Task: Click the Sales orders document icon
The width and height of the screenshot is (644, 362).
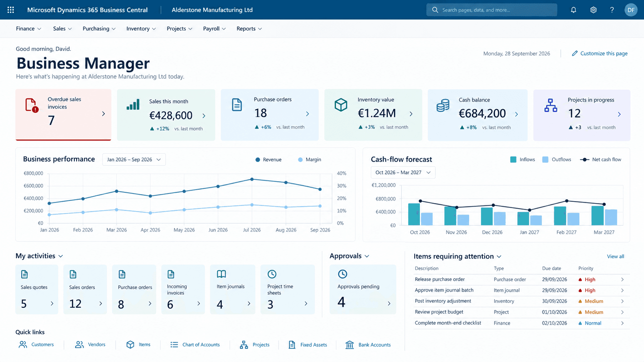Action: [73, 274]
